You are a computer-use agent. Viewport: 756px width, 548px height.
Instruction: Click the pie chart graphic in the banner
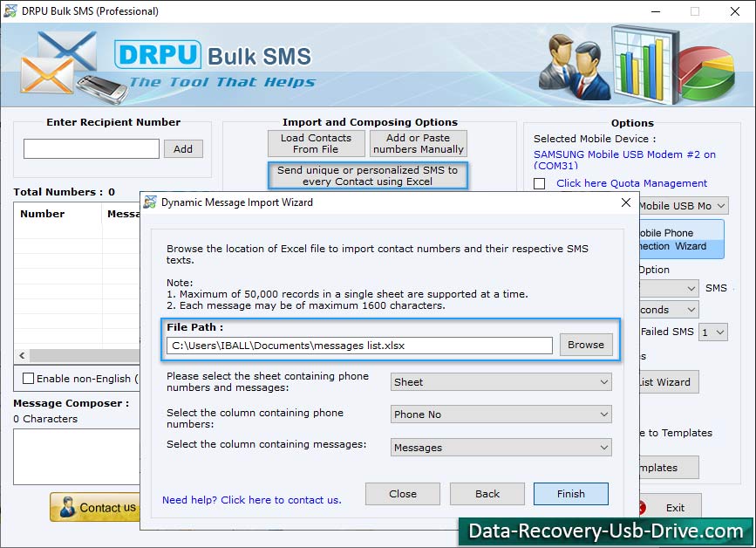point(708,72)
